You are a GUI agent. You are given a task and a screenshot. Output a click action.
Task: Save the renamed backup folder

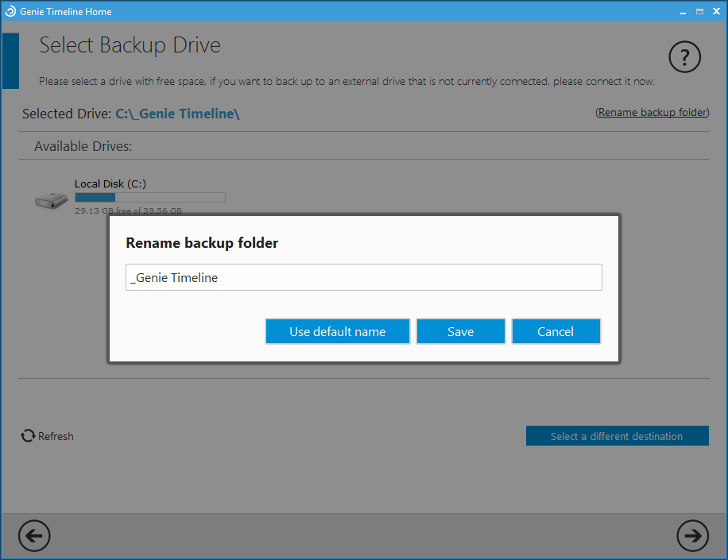click(x=460, y=332)
